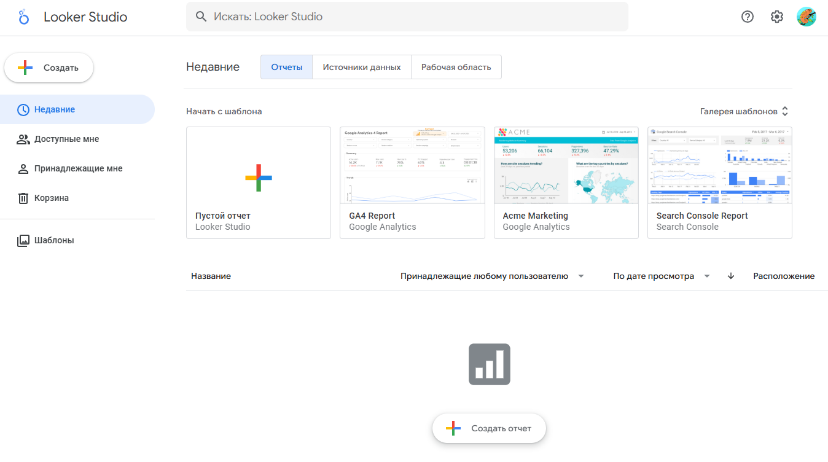The width and height of the screenshot is (828, 462).
Task: Click the Название column header
Action: click(x=211, y=276)
